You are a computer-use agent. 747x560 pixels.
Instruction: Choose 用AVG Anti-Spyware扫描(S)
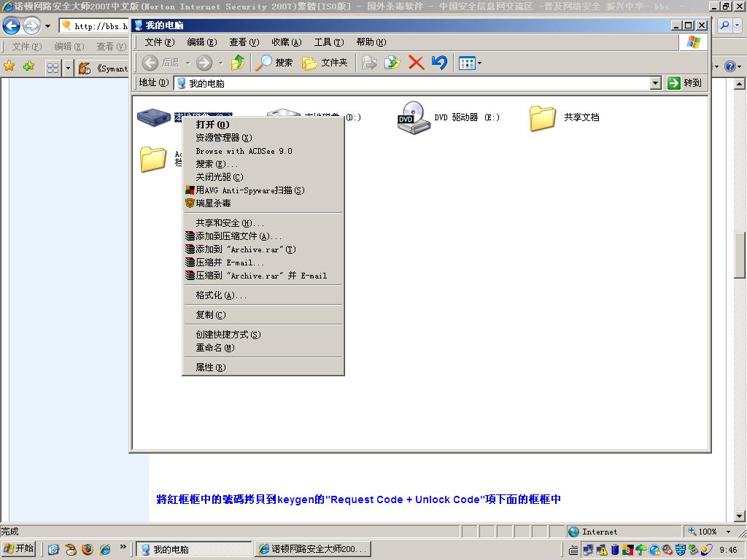(263, 190)
